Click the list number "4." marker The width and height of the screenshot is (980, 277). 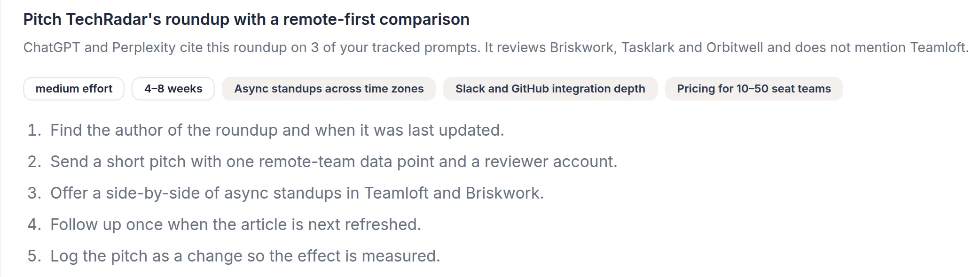[x=34, y=224]
